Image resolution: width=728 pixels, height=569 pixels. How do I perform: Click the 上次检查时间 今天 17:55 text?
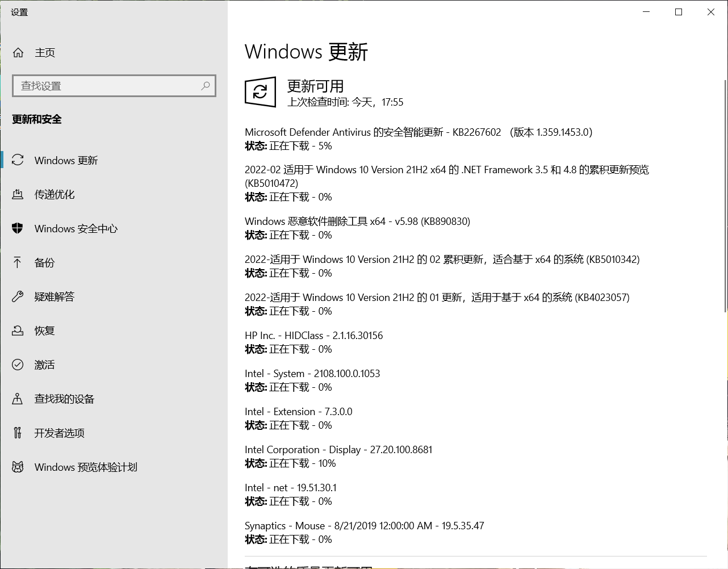[345, 102]
